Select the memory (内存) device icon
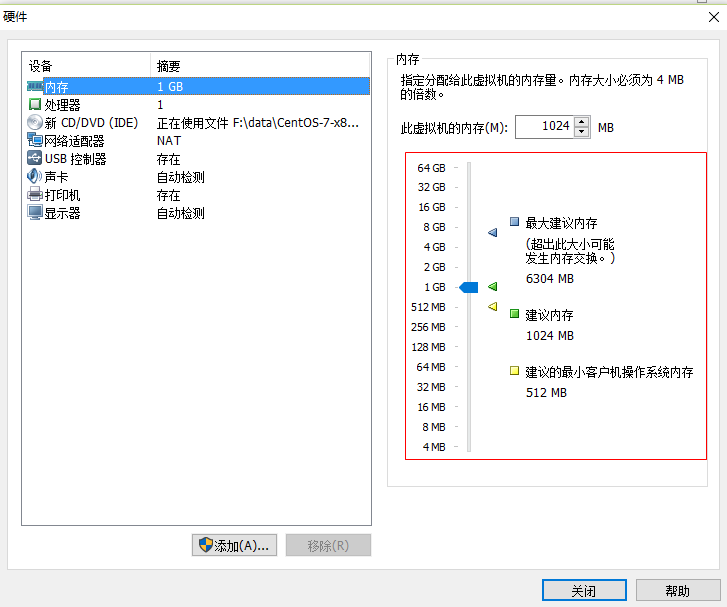 point(35,87)
